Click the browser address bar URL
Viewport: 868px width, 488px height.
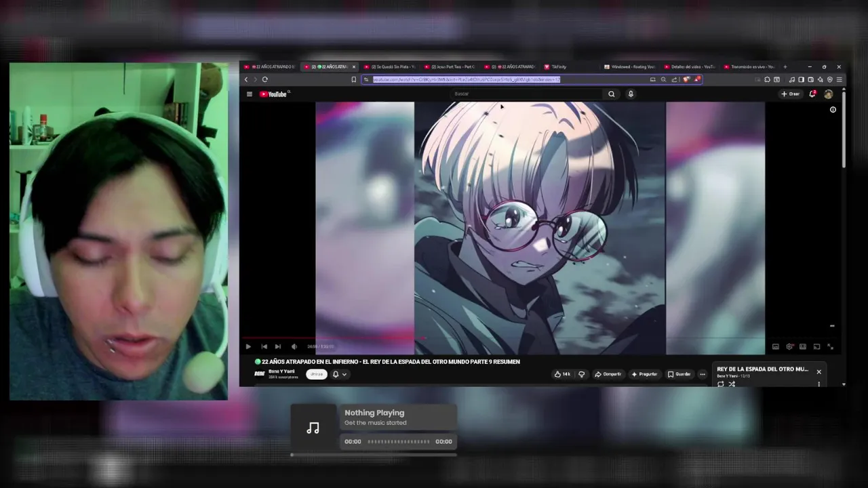pos(467,79)
